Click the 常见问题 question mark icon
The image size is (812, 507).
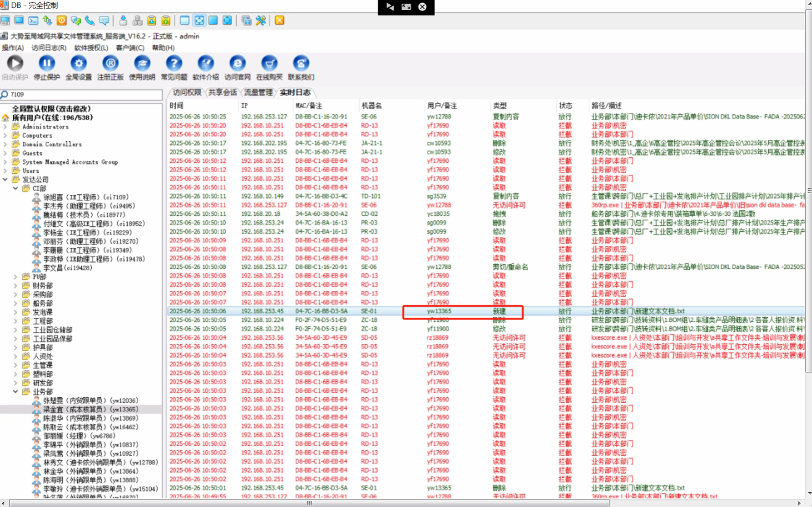point(174,63)
